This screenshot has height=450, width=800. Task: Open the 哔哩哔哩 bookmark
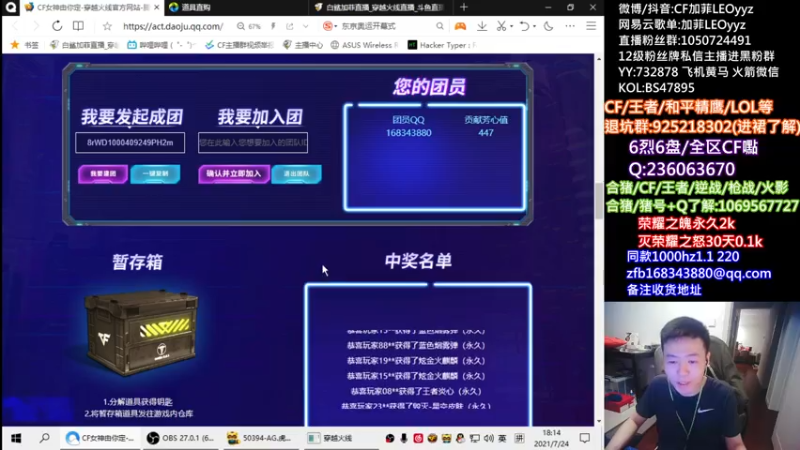pyautogui.click(x=161, y=45)
